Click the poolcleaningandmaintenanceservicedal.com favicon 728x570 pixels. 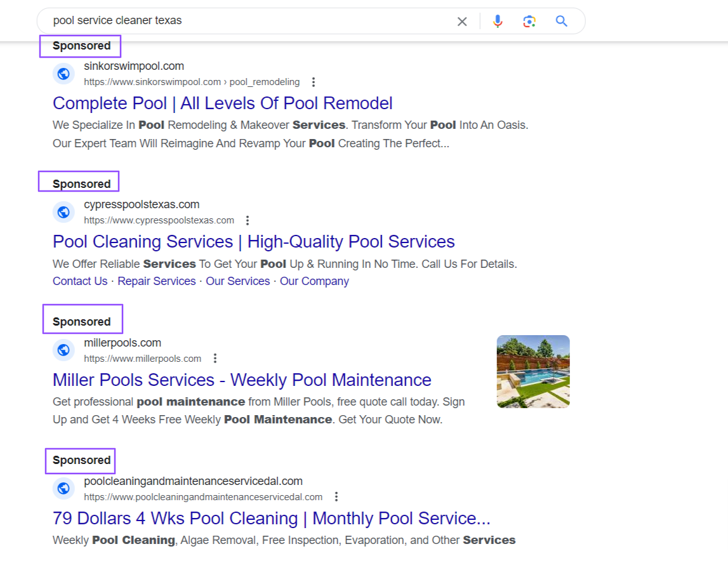[63, 488]
